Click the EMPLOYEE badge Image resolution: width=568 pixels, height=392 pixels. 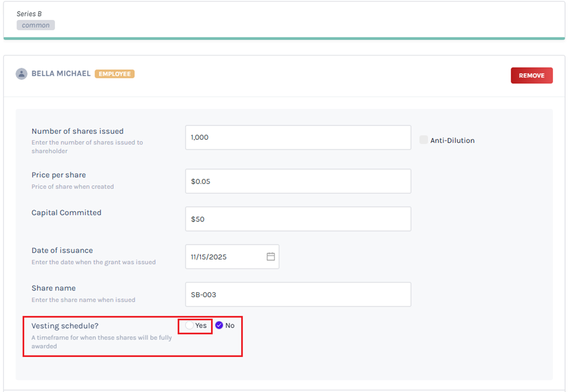tap(114, 74)
